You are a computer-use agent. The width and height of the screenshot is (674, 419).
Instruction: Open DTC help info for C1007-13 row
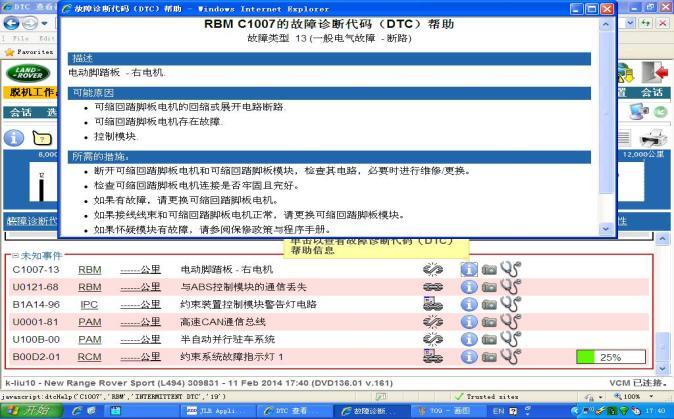pos(469,269)
